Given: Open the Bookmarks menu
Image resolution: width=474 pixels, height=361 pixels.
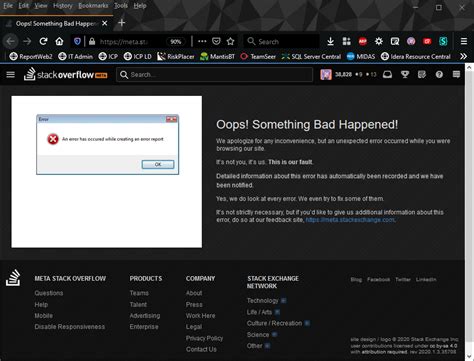Looking at the screenshot, I should (x=93, y=6).
